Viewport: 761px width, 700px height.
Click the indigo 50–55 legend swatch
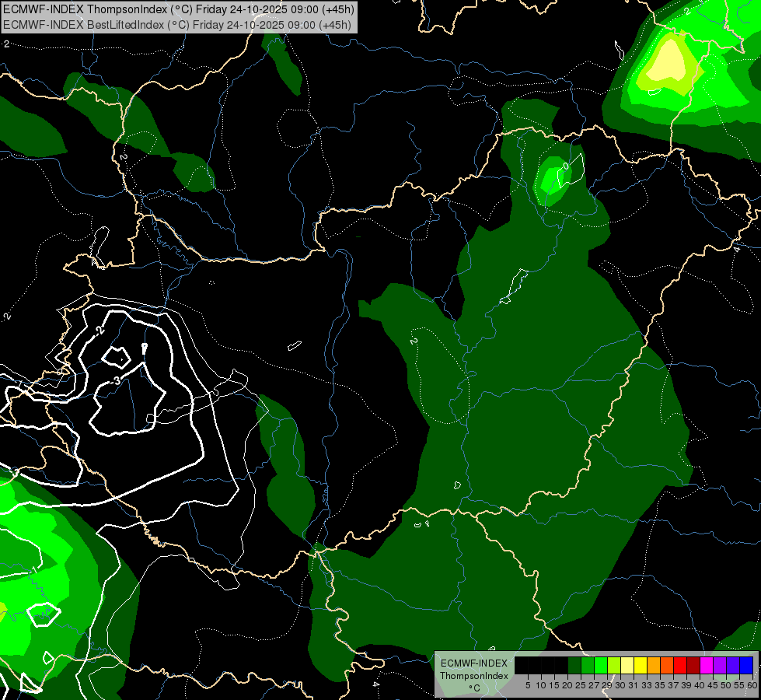tap(733, 665)
